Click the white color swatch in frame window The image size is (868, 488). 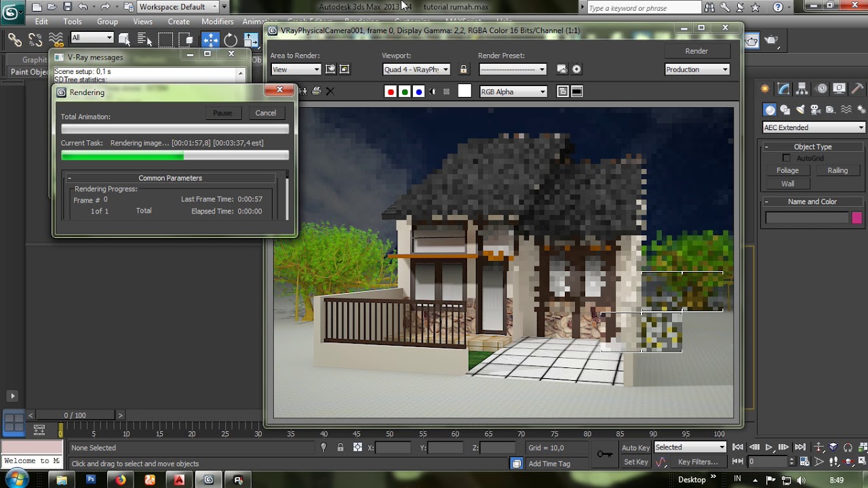(465, 91)
